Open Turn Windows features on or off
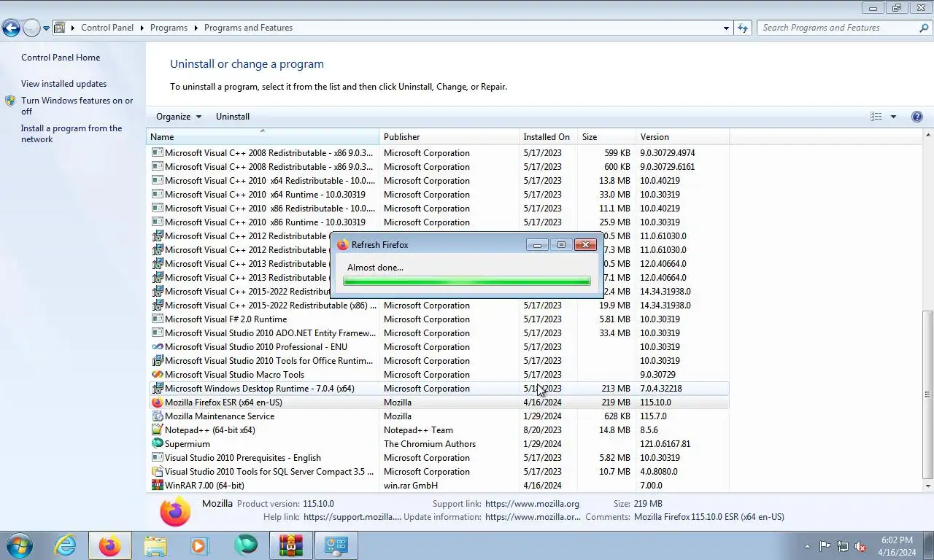 click(77, 106)
